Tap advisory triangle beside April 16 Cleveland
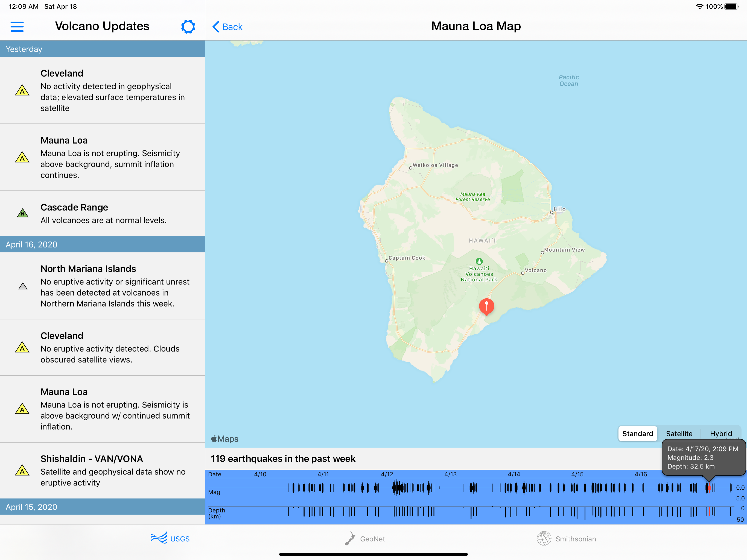 click(22, 347)
